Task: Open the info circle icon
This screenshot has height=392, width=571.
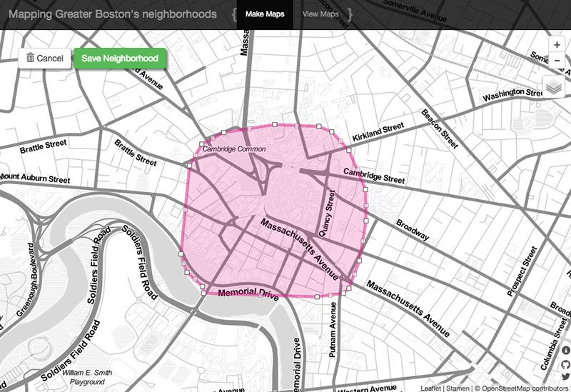Action: tap(565, 351)
